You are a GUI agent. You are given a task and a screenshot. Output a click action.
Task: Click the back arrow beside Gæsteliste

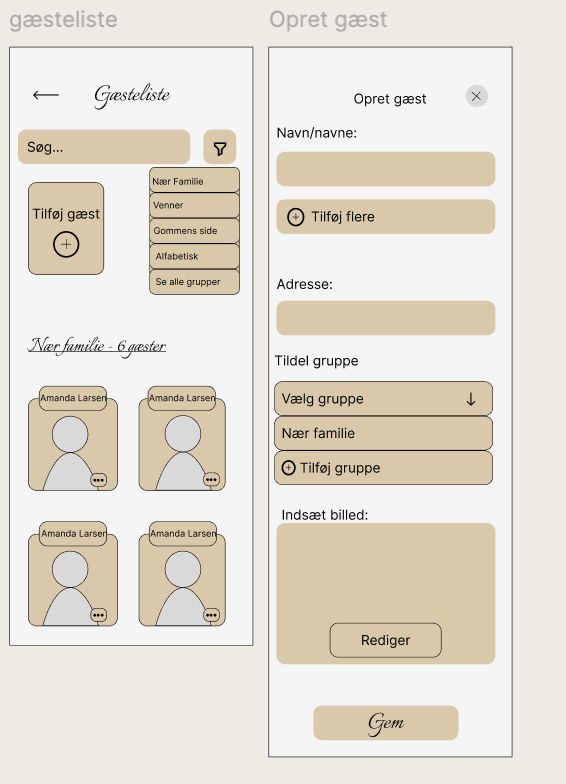pyautogui.click(x=46, y=94)
